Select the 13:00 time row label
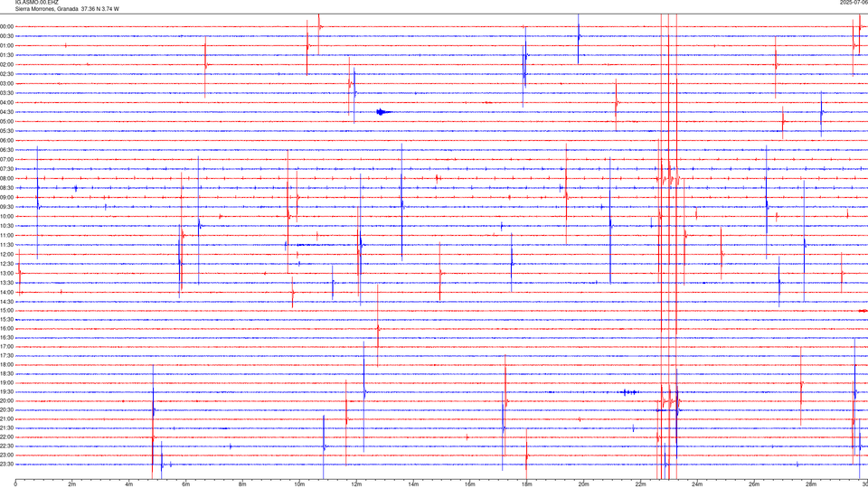The image size is (868, 488). point(7,273)
